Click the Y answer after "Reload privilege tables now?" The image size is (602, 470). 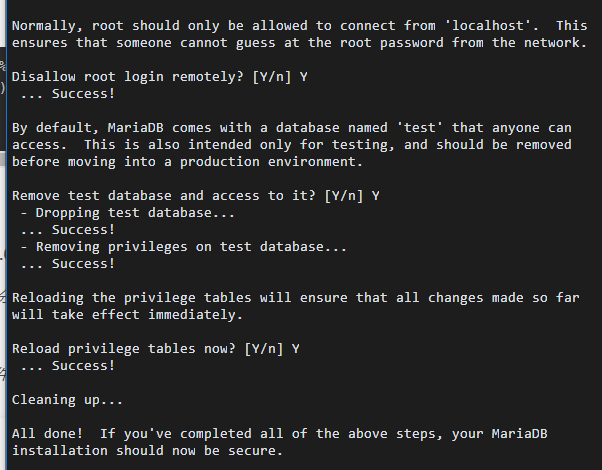[296, 348]
